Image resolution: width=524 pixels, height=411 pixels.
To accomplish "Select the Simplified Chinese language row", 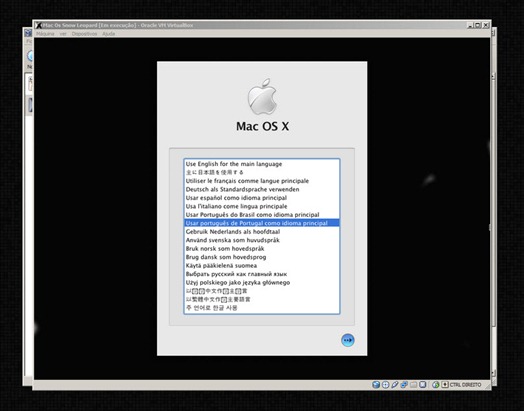I will (262, 291).
